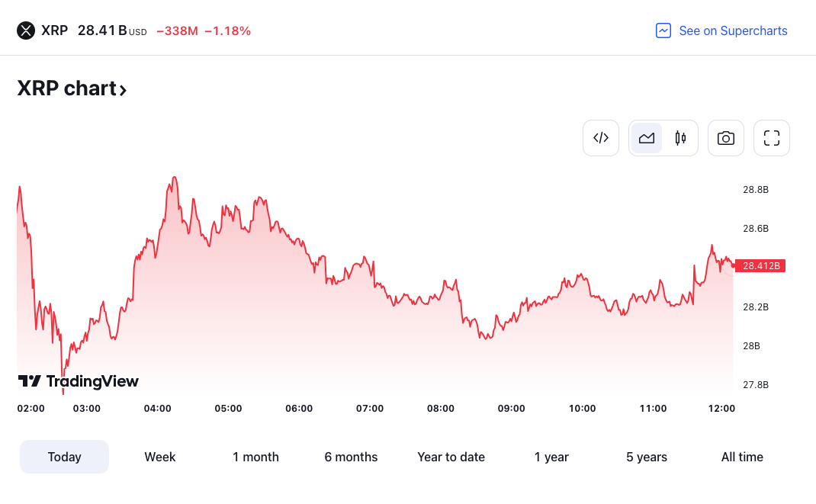
Task: Click the TradingView logo watermark
Action: tap(79, 381)
